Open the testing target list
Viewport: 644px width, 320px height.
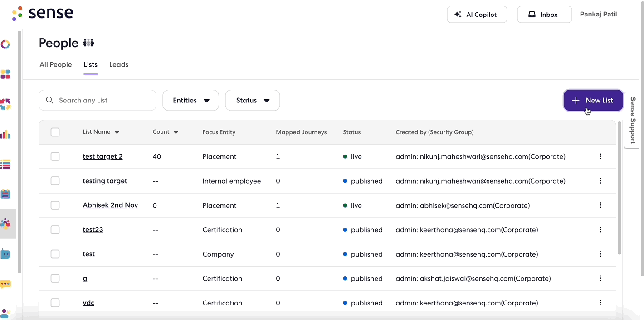pyautogui.click(x=105, y=181)
